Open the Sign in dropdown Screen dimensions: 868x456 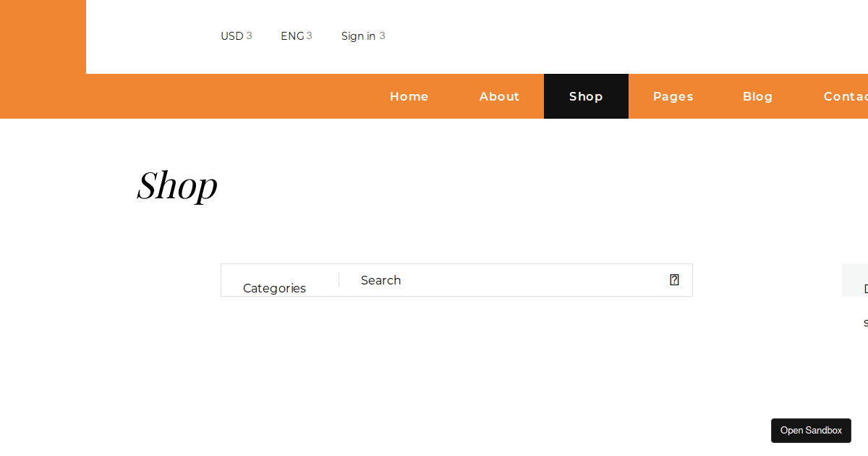coord(363,35)
